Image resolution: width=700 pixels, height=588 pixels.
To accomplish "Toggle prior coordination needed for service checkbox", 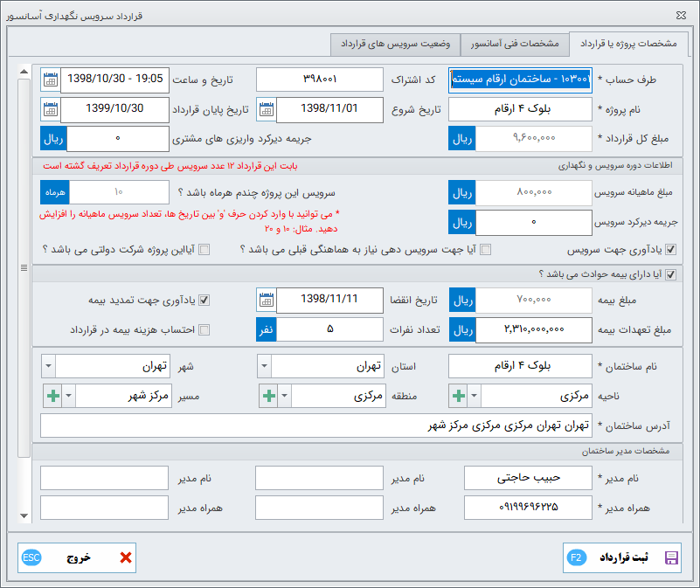I will click(x=485, y=250).
